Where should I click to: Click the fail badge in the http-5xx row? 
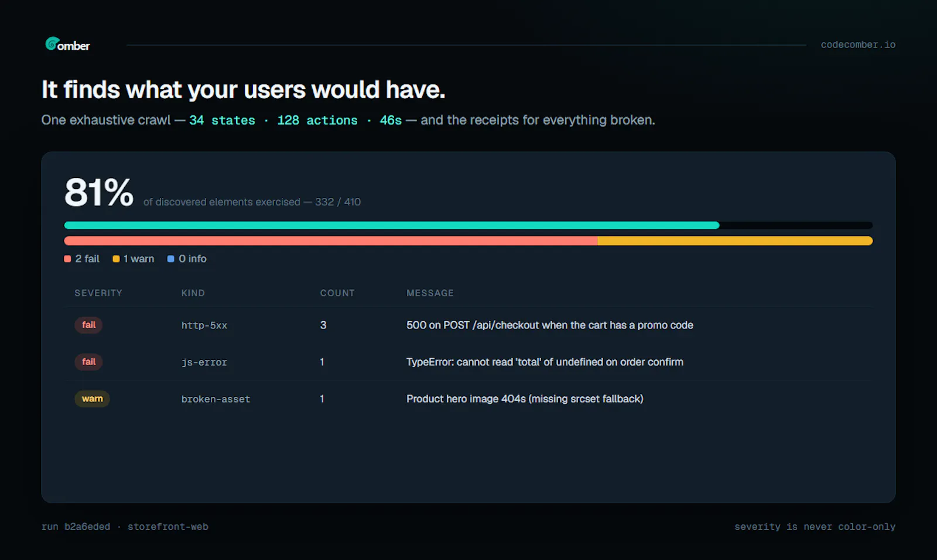88,325
